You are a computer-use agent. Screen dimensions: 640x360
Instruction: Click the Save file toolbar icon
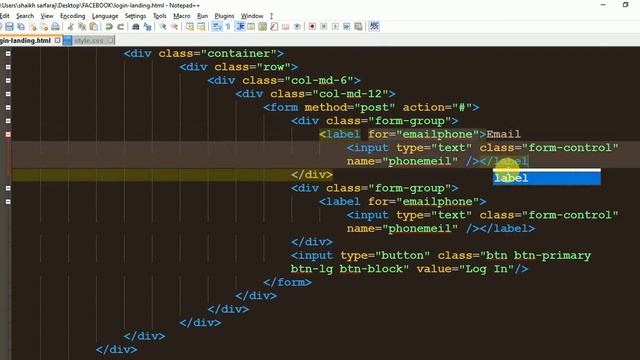click(9, 27)
